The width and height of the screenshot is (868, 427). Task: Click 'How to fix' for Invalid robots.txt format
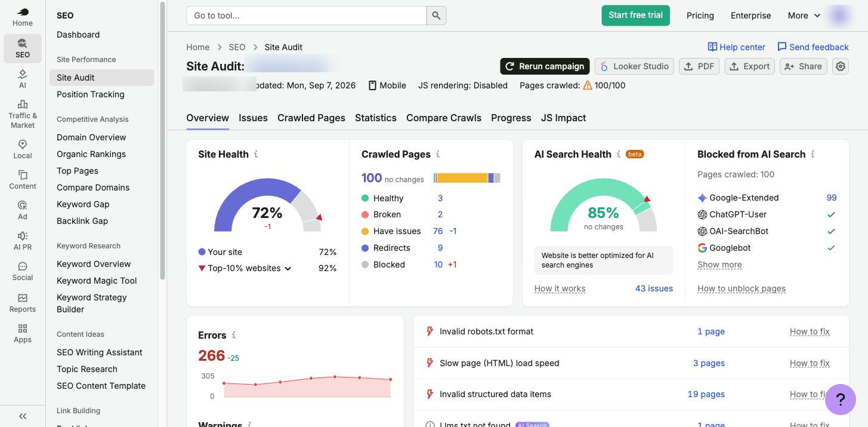(810, 331)
